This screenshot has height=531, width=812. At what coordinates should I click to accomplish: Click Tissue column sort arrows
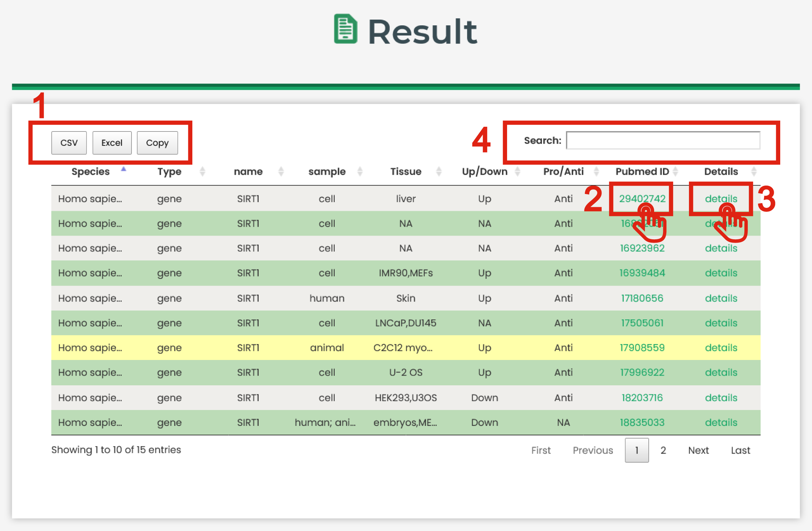(439, 171)
